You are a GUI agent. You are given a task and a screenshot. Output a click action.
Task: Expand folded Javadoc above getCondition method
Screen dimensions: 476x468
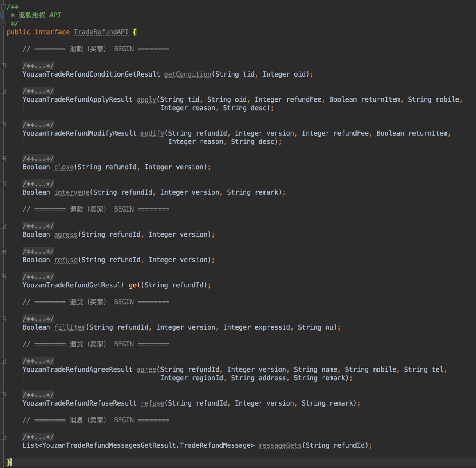click(x=3, y=66)
